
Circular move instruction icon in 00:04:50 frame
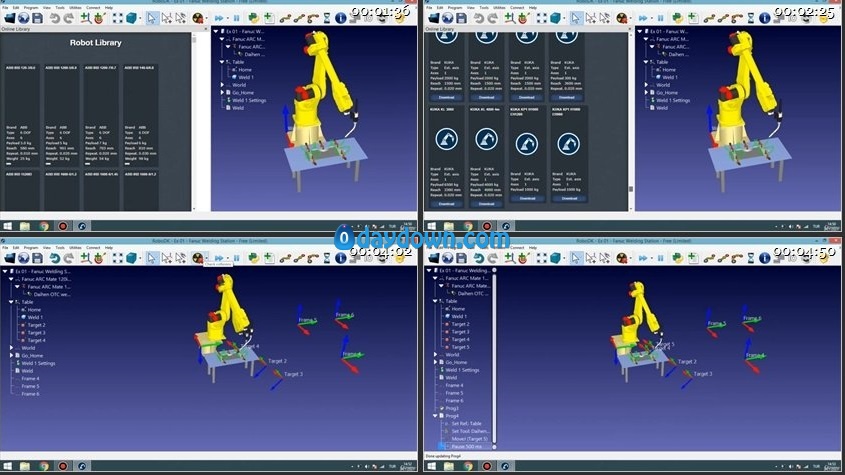[x=737, y=258]
